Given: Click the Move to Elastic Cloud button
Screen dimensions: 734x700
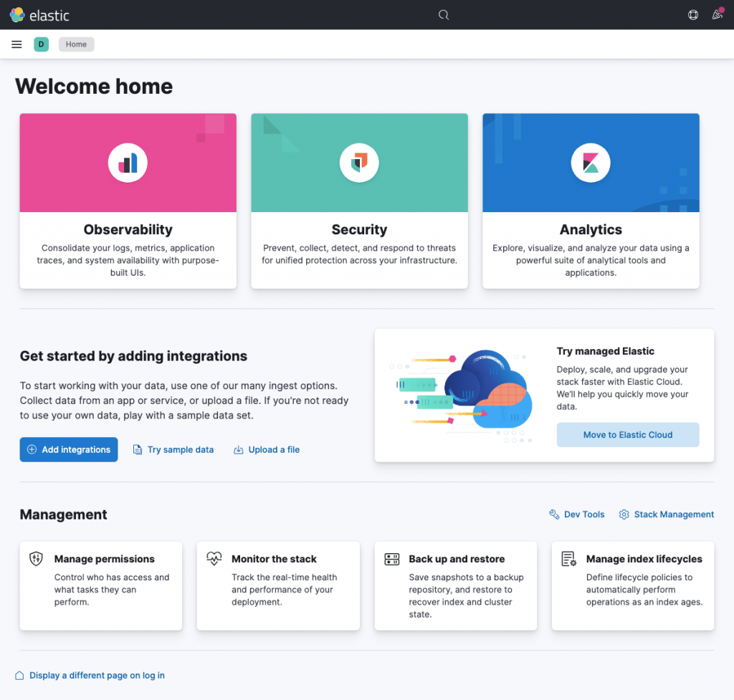Looking at the screenshot, I should click(x=628, y=435).
